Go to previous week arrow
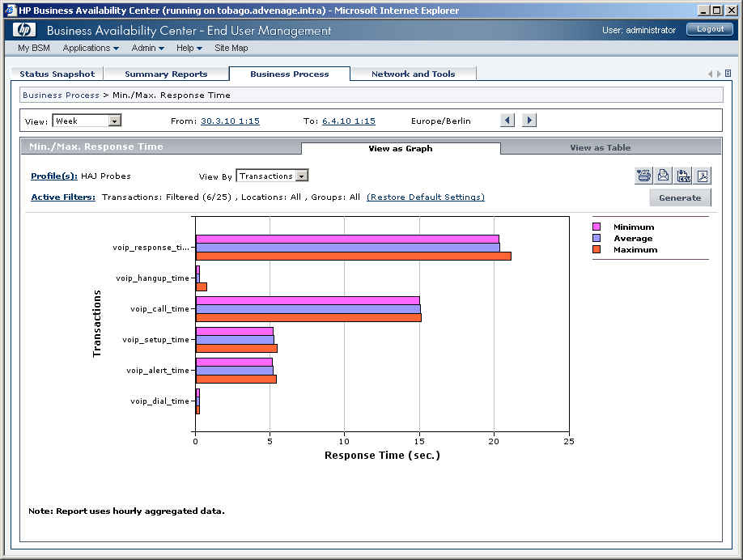 click(x=507, y=121)
